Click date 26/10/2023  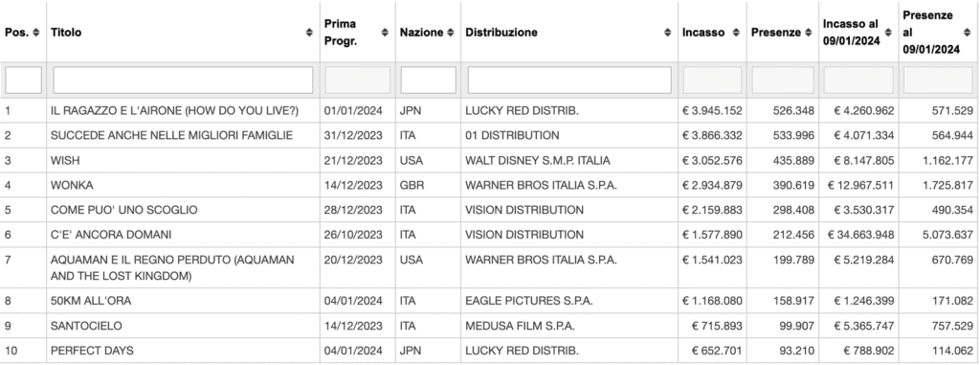coord(353,235)
